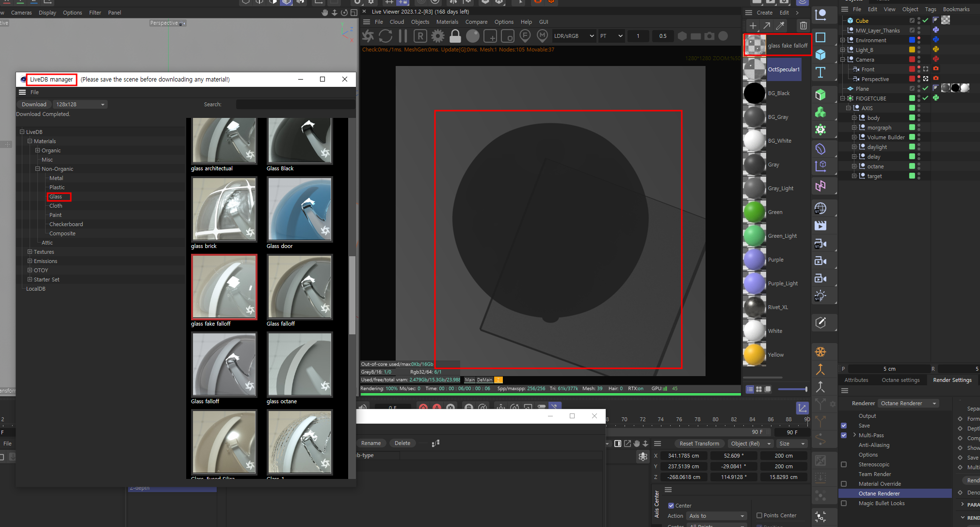Click the green cloner MoGraph icon
This screenshot has width=980, height=527.
coord(820,112)
